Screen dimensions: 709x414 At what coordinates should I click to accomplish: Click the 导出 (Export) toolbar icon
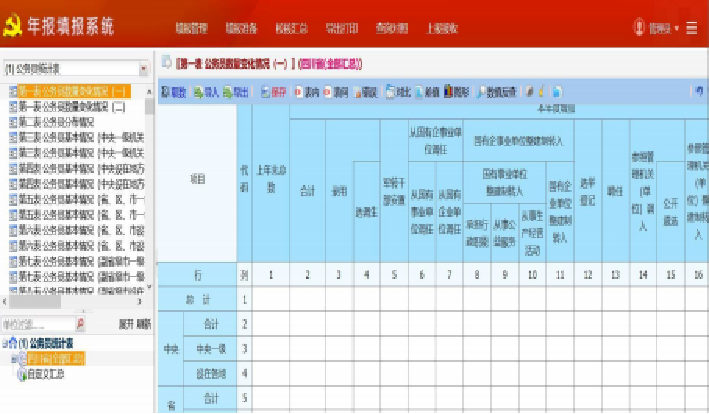point(235,92)
